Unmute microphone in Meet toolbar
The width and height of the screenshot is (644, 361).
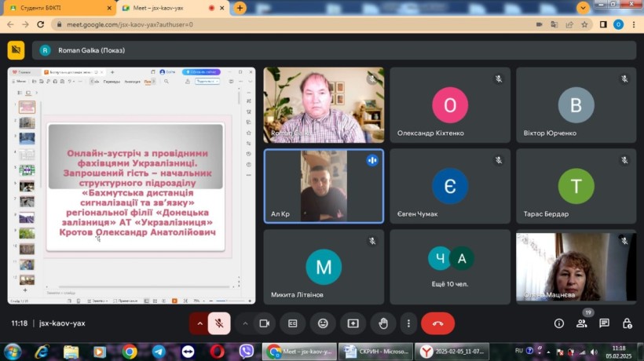coord(219,323)
